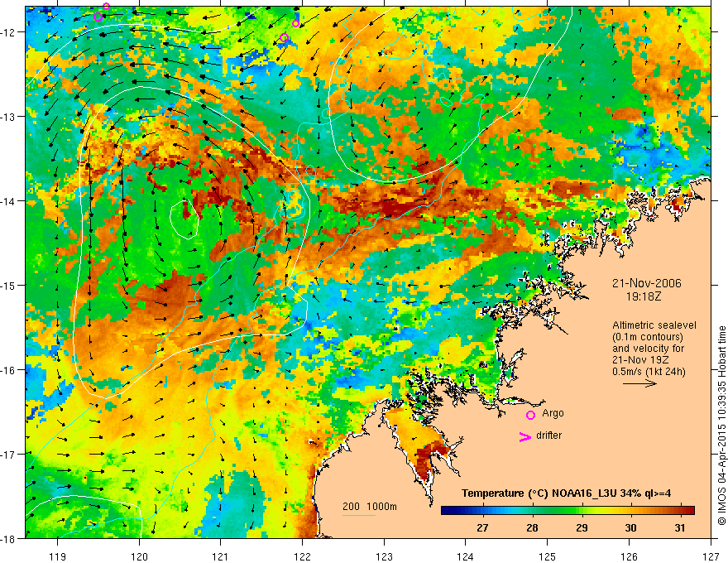728x563 pixels.
Task: Select the small Argo float circle near 121.9°E
Action: coord(296,24)
